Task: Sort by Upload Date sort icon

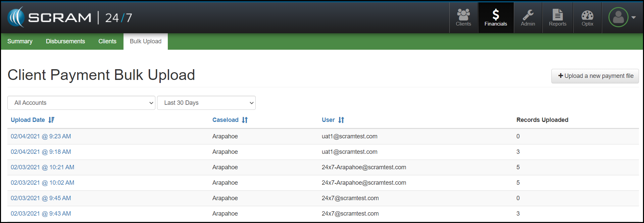Action: tap(51, 120)
